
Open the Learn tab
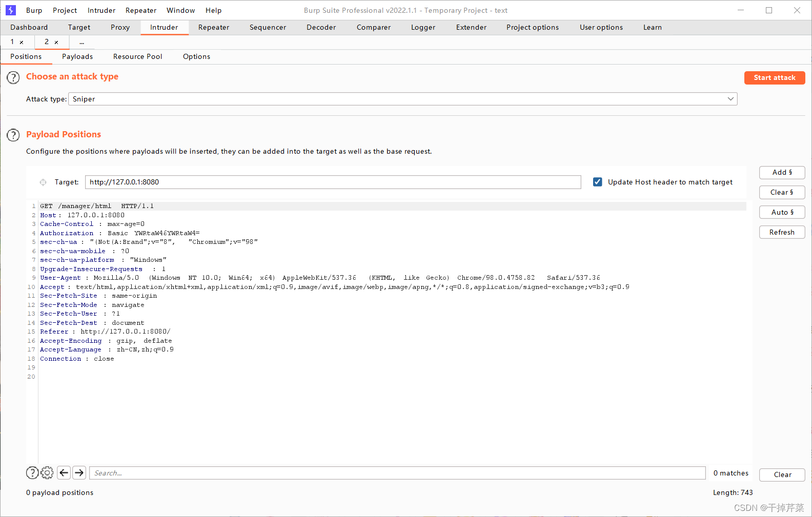click(653, 27)
